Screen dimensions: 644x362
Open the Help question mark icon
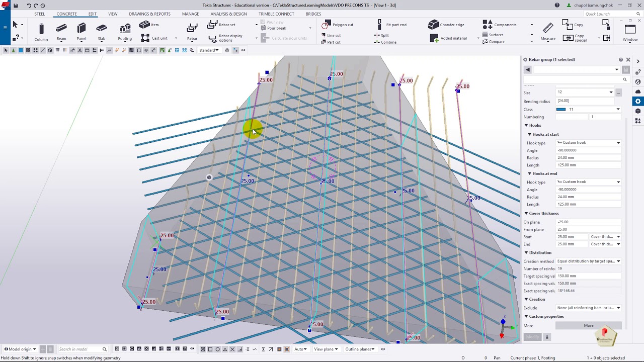coord(557,5)
